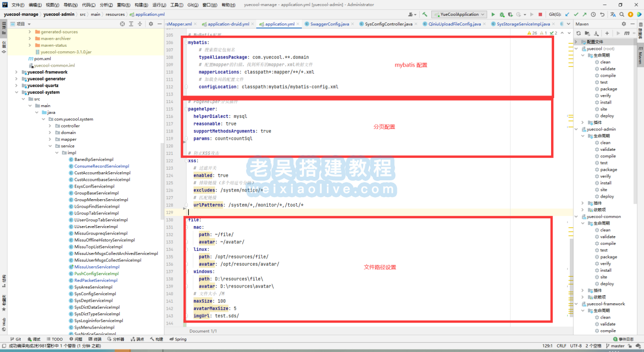
Task: Open Git history clock icon
Action: (593, 15)
